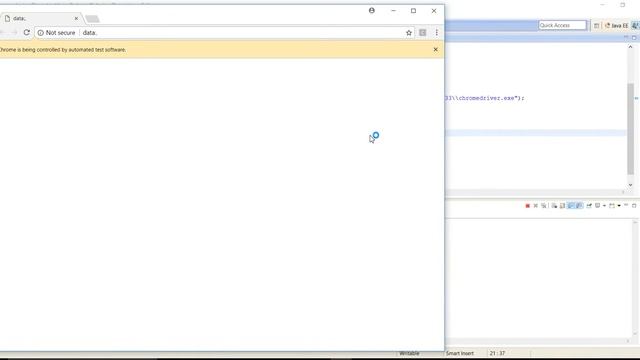This screenshot has width=640, height=360.
Task: Click the editor scrollbar up arrow
Action: click(x=631, y=47)
